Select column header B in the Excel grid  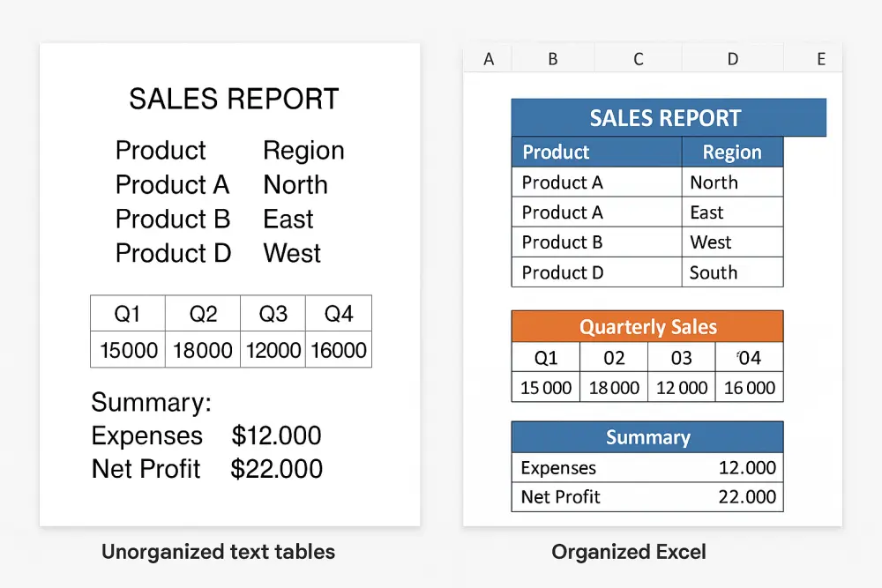click(x=552, y=58)
